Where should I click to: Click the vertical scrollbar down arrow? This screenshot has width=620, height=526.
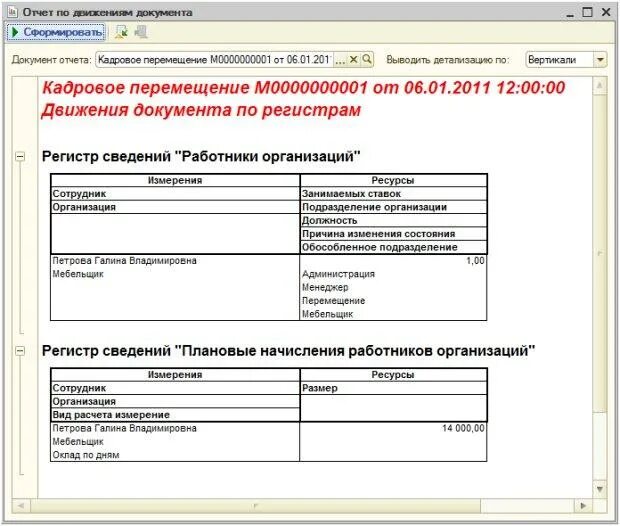click(x=599, y=489)
